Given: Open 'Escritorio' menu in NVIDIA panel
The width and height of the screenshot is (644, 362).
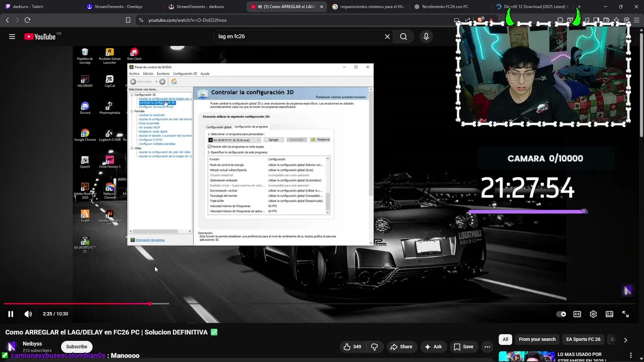Looking at the screenshot, I should (x=163, y=73).
